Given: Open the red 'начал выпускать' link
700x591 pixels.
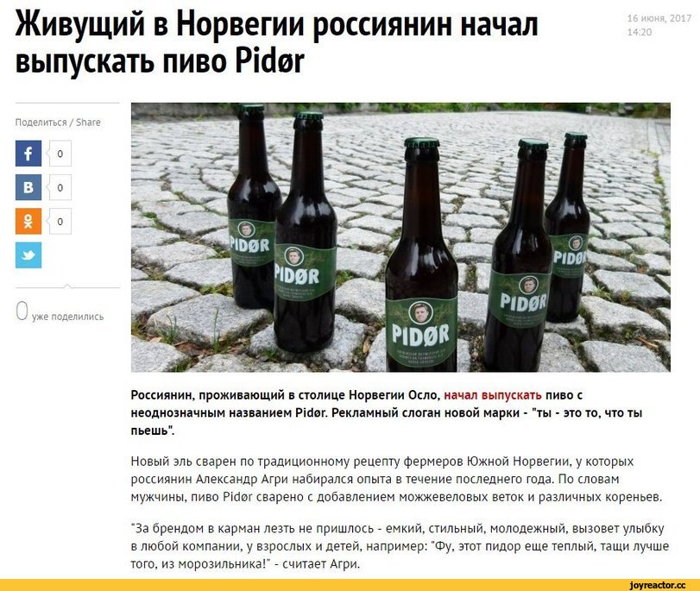Looking at the screenshot, I should pyautogui.click(x=494, y=395).
